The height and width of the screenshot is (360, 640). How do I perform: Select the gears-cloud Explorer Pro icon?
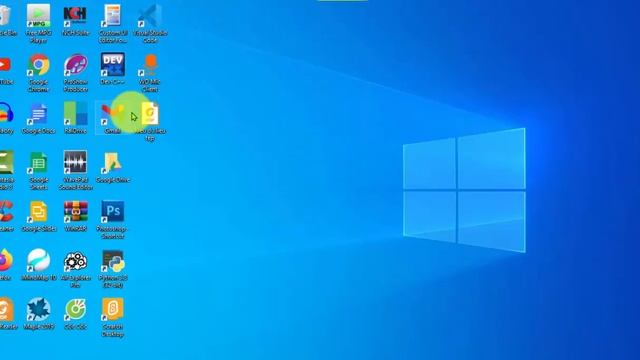point(75,261)
